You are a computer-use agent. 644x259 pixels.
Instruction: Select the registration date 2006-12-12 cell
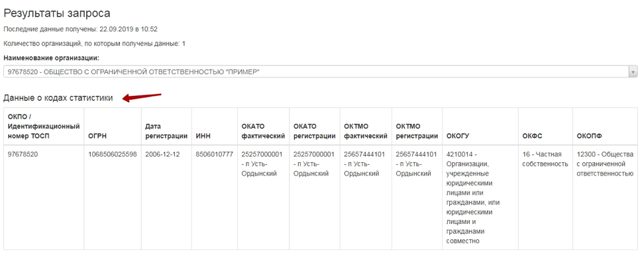pyautogui.click(x=166, y=197)
